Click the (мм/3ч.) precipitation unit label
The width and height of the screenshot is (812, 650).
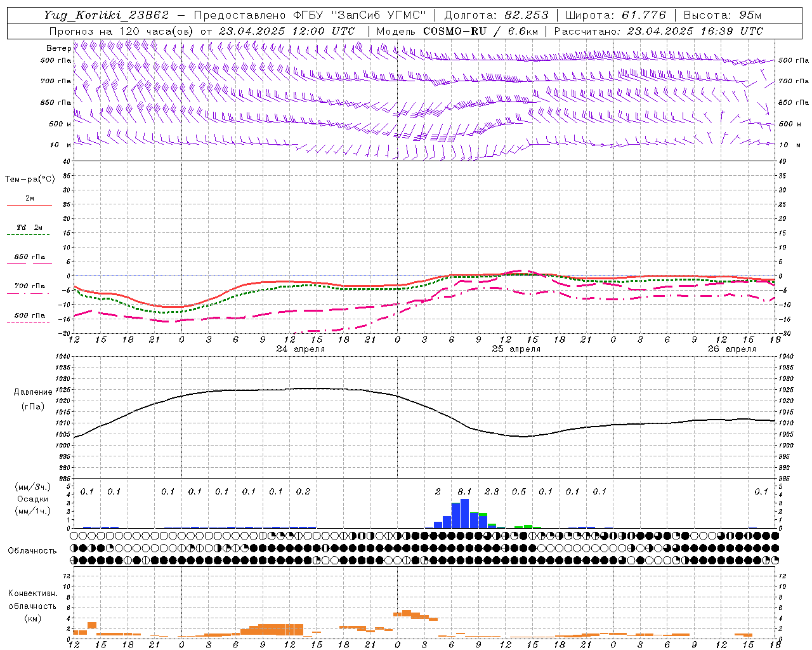[x=33, y=487]
